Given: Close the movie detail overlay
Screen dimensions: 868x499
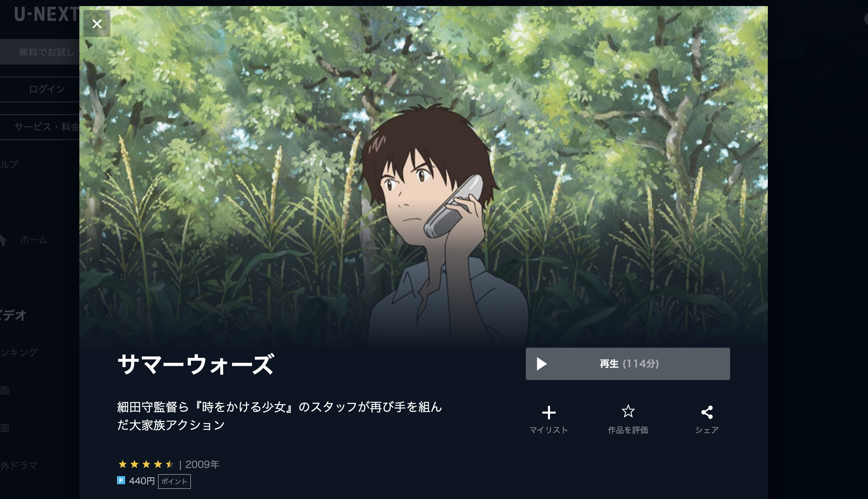Looking at the screenshot, I should tap(96, 24).
